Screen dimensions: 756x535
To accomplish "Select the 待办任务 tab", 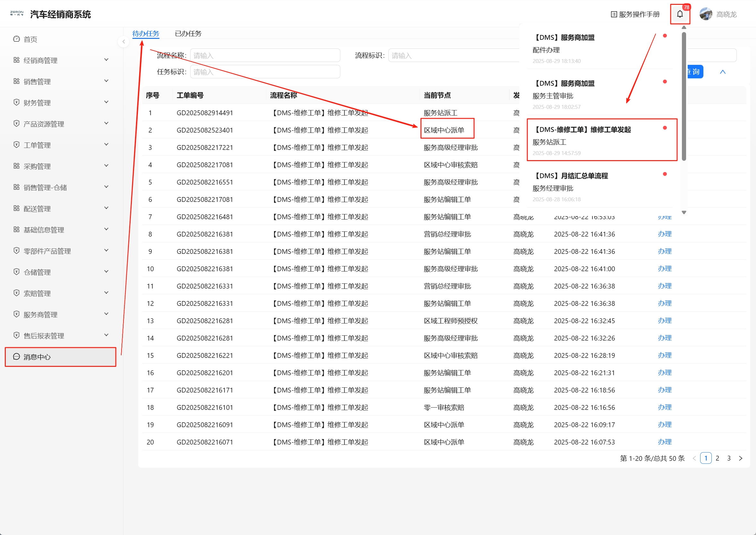I will pyautogui.click(x=146, y=33).
